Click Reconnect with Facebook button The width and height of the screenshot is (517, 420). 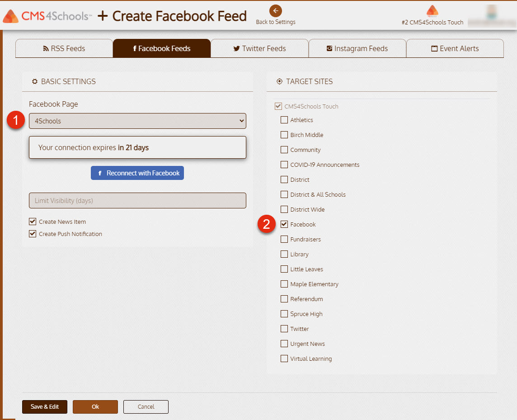tap(137, 173)
